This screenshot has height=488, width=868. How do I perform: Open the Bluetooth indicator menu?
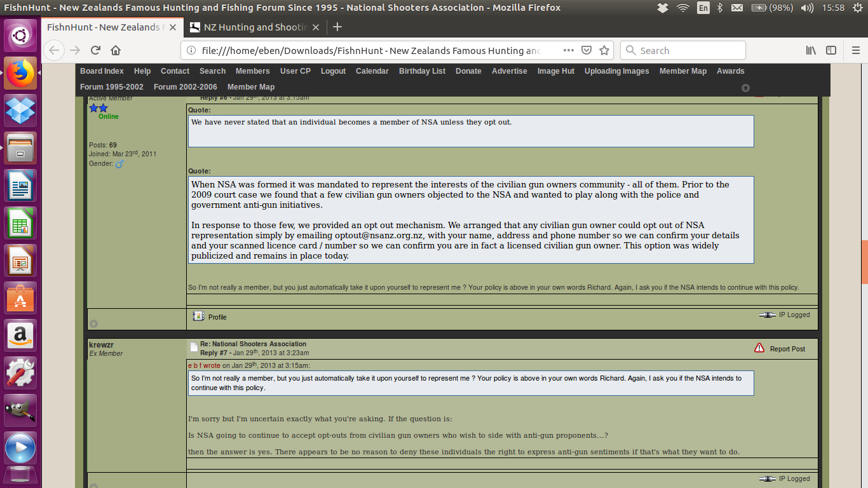720,8
